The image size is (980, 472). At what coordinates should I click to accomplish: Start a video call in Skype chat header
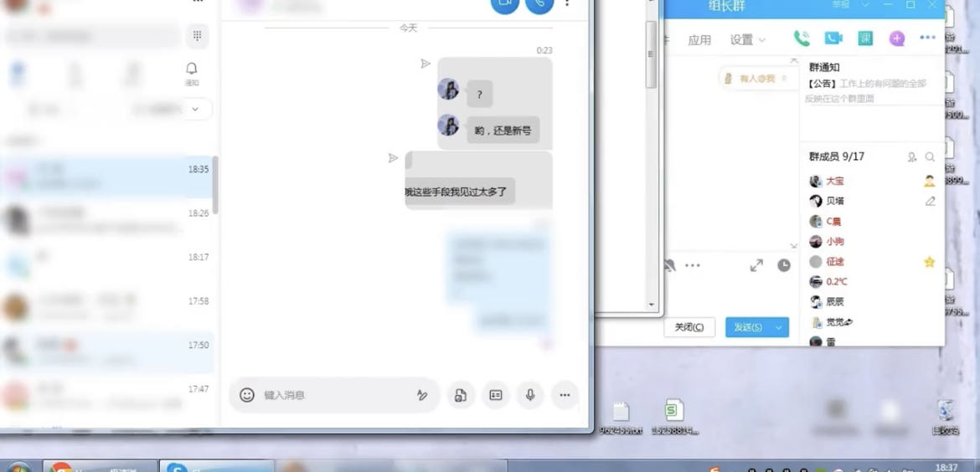point(505,3)
